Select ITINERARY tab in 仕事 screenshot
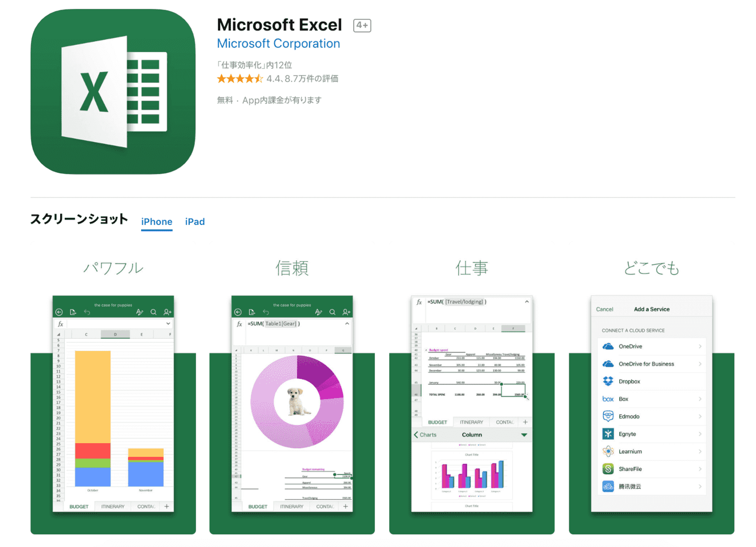The height and width of the screenshot is (547, 756). point(472,422)
